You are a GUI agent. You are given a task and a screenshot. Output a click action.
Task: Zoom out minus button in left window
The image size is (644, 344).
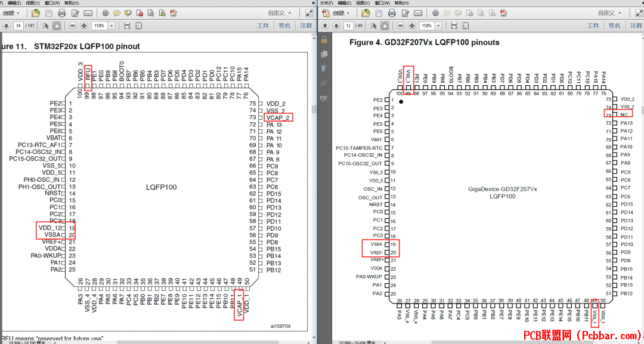[x=73, y=26]
